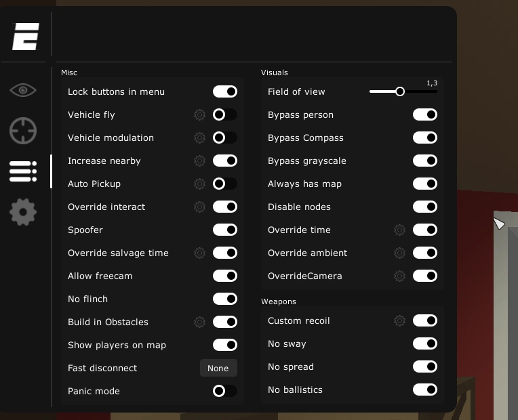Open the crosshair aim tab in sidebar

point(23,131)
